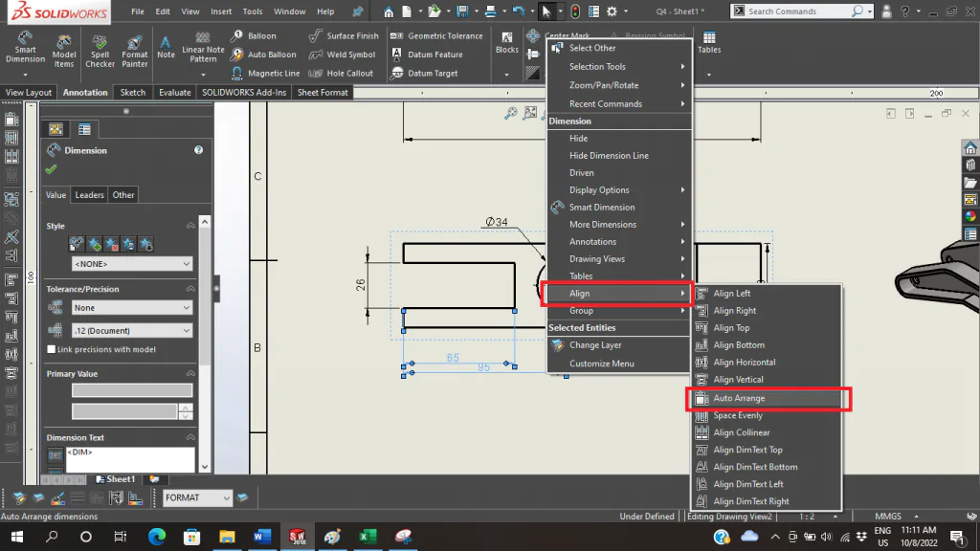Click the Rebuild traffic light icon
This screenshot has width=980, height=551.
(x=575, y=11)
